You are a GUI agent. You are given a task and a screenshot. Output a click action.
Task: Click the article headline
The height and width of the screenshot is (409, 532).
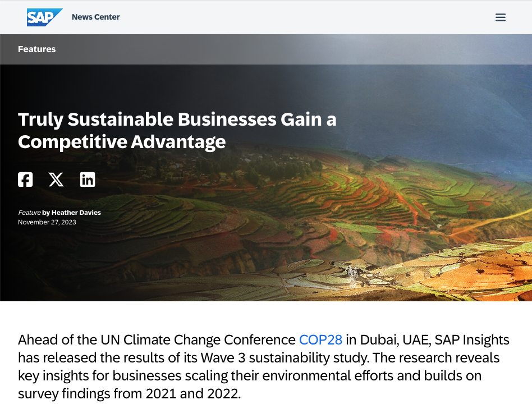tap(177, 130)
